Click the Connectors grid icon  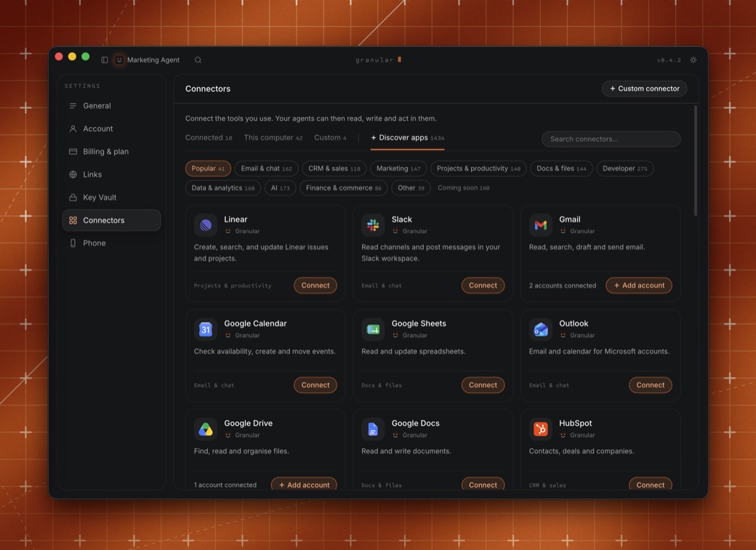73,220
